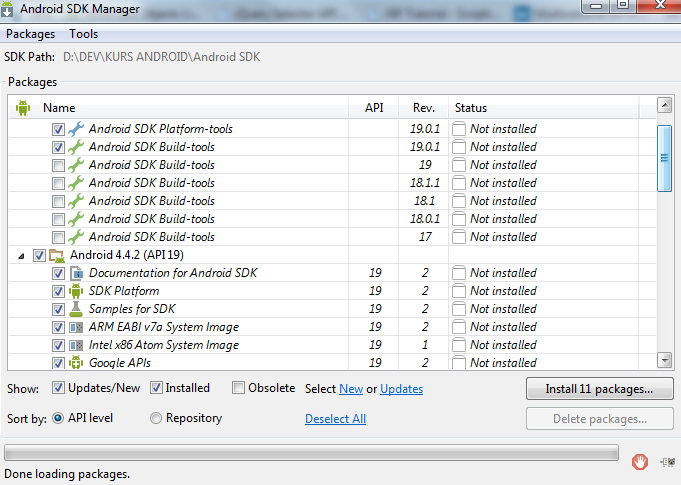Image resolution: width=681 pixels, height=485 pixels.
Task: Check Android SDK Build-tools rev 18.0.1 checkbox
Action: pos(58,219)
